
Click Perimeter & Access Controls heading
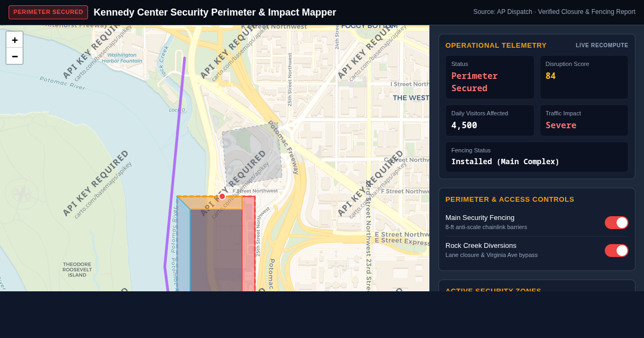click(510, 200)
